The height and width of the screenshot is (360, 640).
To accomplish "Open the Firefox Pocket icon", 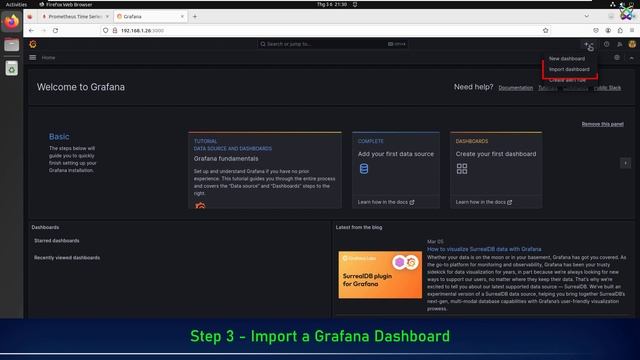I will coord(596,31).
